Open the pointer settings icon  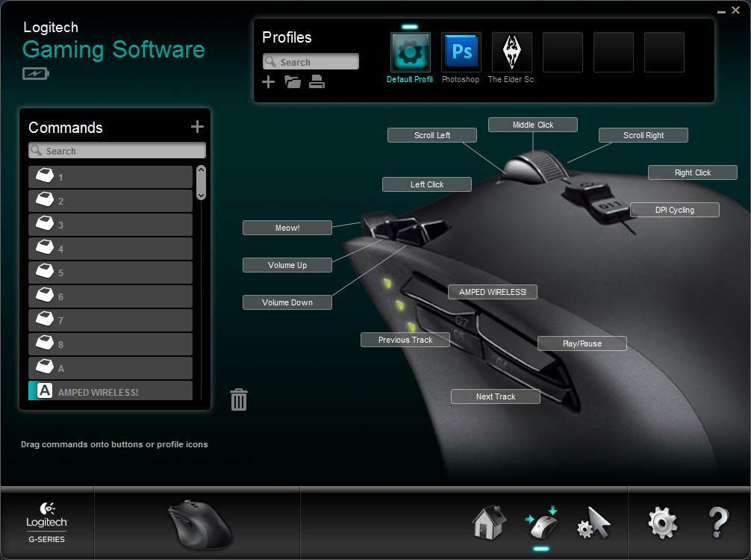pos(594,523)
